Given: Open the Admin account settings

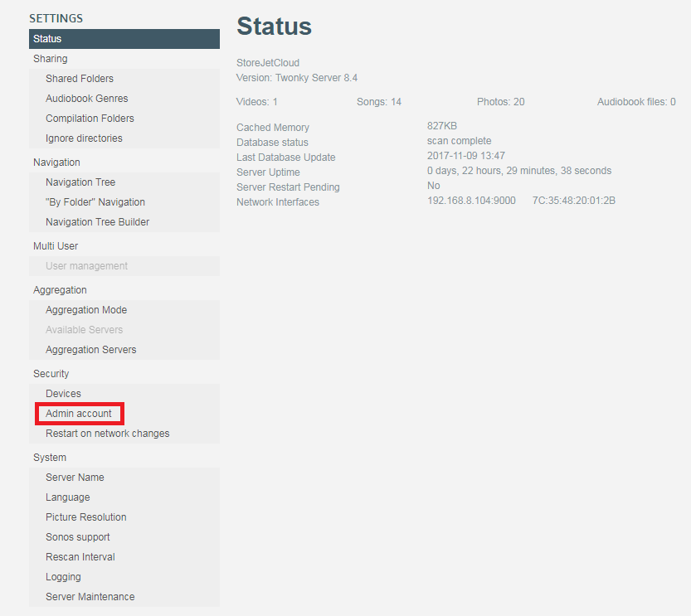Looking at the screenshot, I should pyautogui.click(x=79, y=413).
